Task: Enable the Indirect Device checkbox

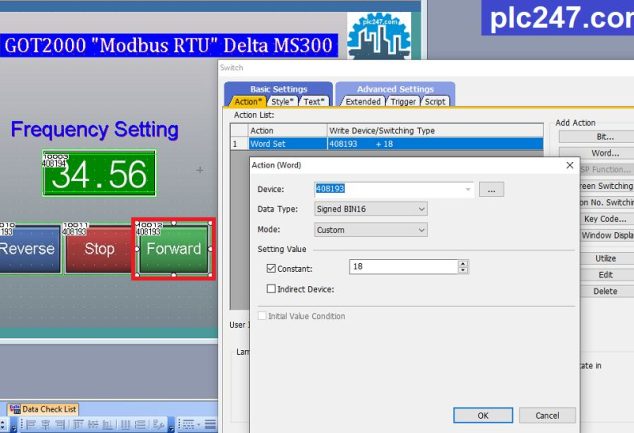Action: point(271,289)
